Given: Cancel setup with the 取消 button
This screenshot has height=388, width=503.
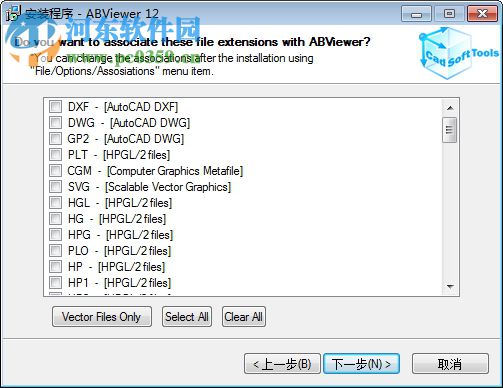Looking at the screenshot, I should 450,364.
